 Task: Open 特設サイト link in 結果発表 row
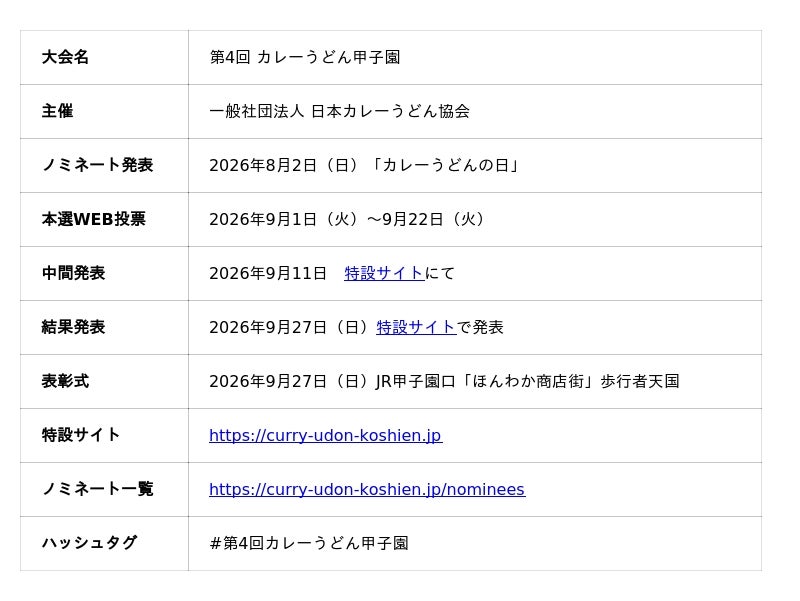point(416,328)
